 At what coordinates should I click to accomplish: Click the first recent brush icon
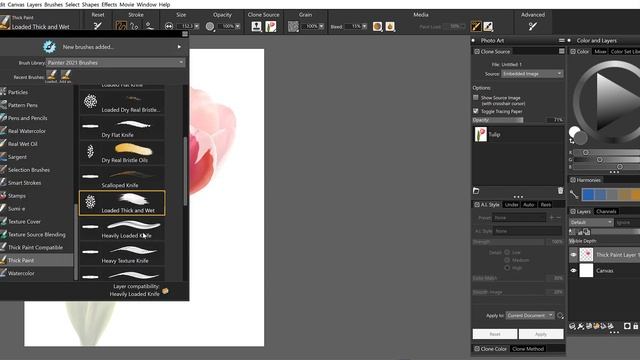pyautogui.click(x=51, y=75)
